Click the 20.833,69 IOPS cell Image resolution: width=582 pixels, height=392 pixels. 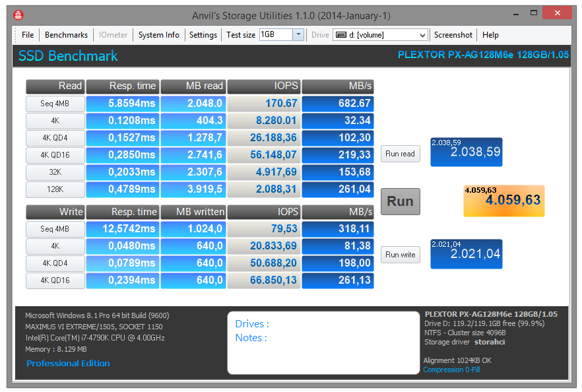[264, 245]
